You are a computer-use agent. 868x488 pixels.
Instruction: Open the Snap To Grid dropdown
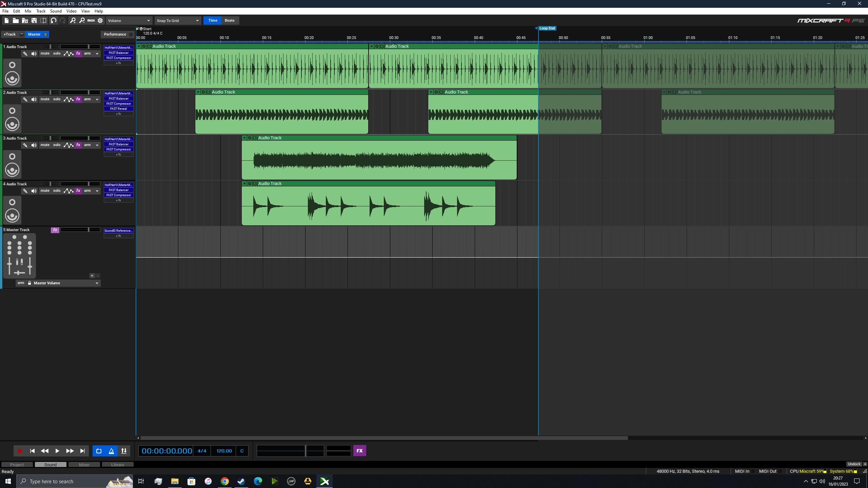click(178, 21)
